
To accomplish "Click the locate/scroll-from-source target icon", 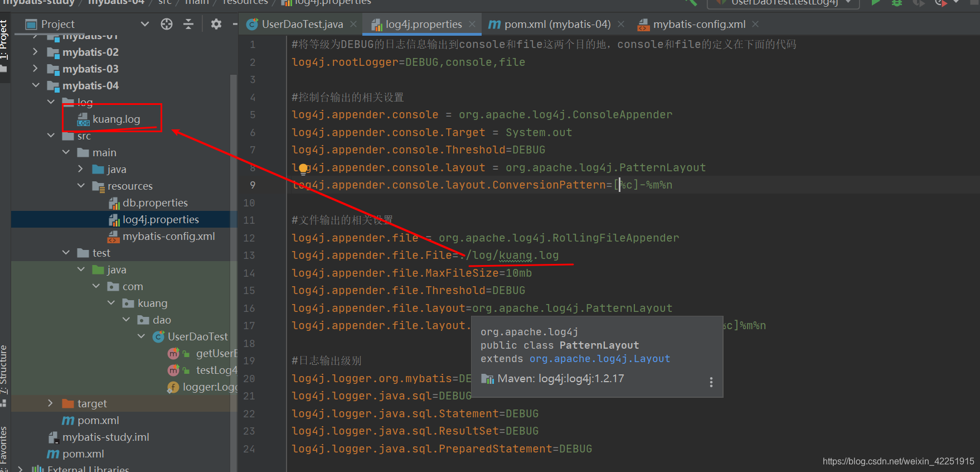I will pos(167,24).
